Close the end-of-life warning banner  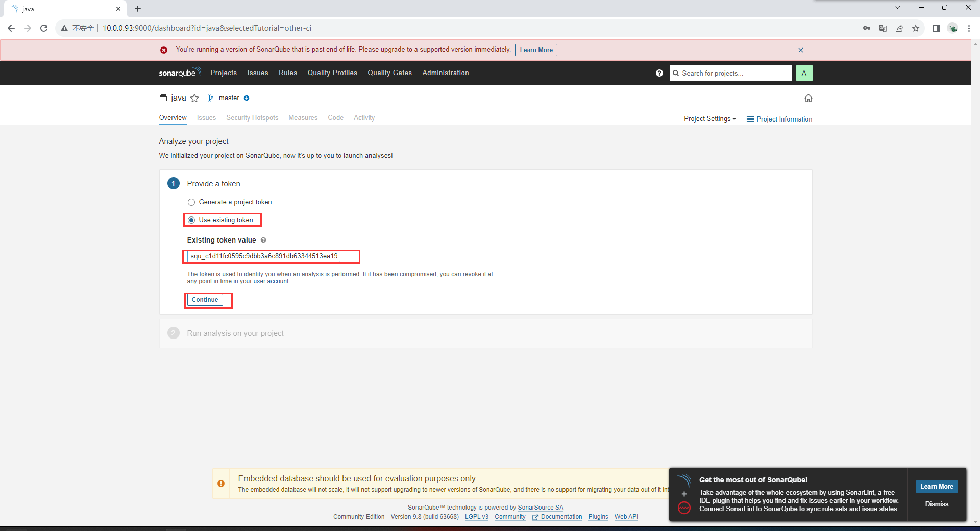[801, 50]
